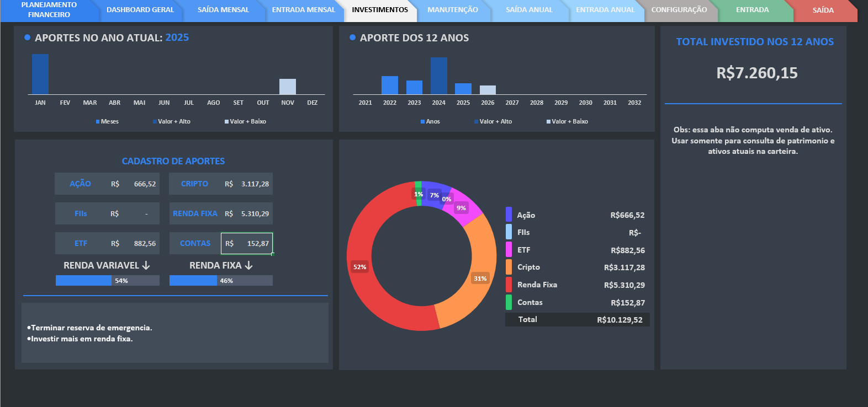Image resolution: width=868 pixels, height=407 pixels.
Task: Click the Contas green legend swatch
Action: [509, 302]
